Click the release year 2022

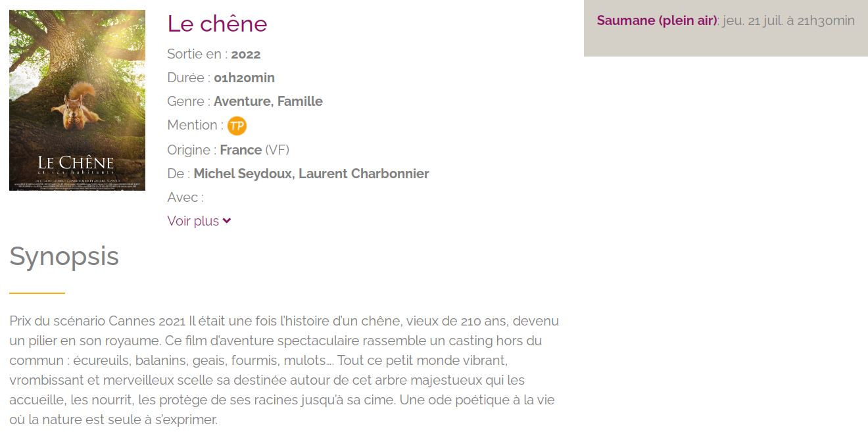(246, 54)
